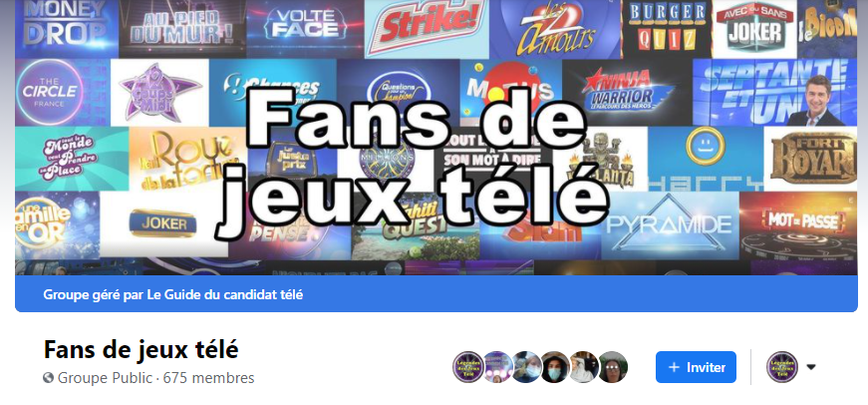The width and height of the screenshot is (868, 405).
Task: Open the sixth member avatar with glasses
Action: pyautogui.click(x=612, y=367)
